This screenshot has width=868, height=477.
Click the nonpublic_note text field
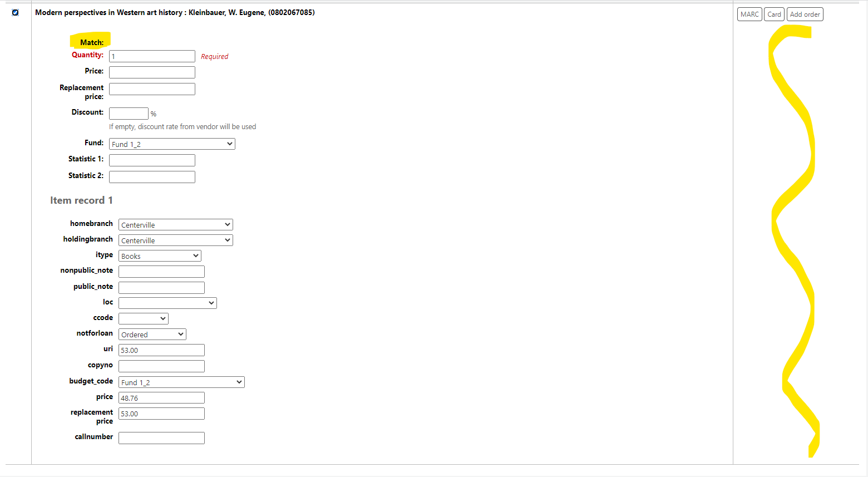pos(161,272)
